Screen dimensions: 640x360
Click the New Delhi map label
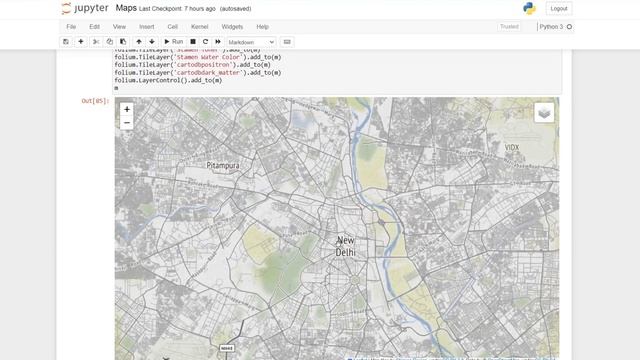(x=345, y=246)
